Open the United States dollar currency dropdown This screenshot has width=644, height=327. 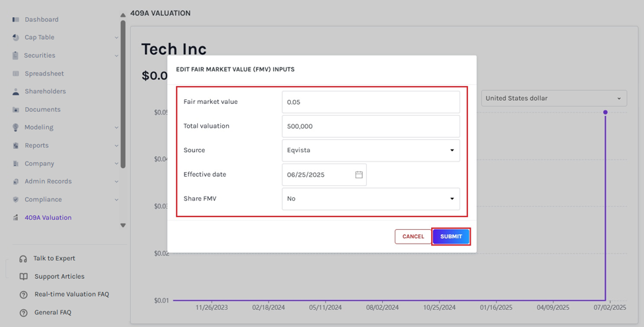554,99
